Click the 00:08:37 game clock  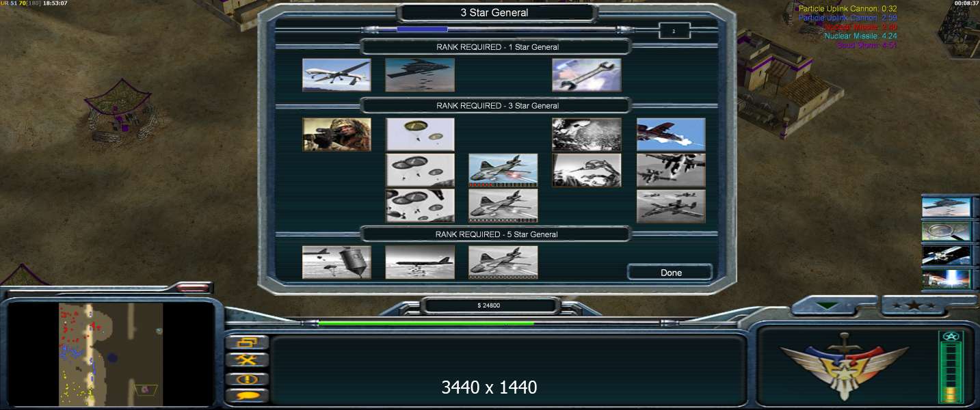pos(966,3)
